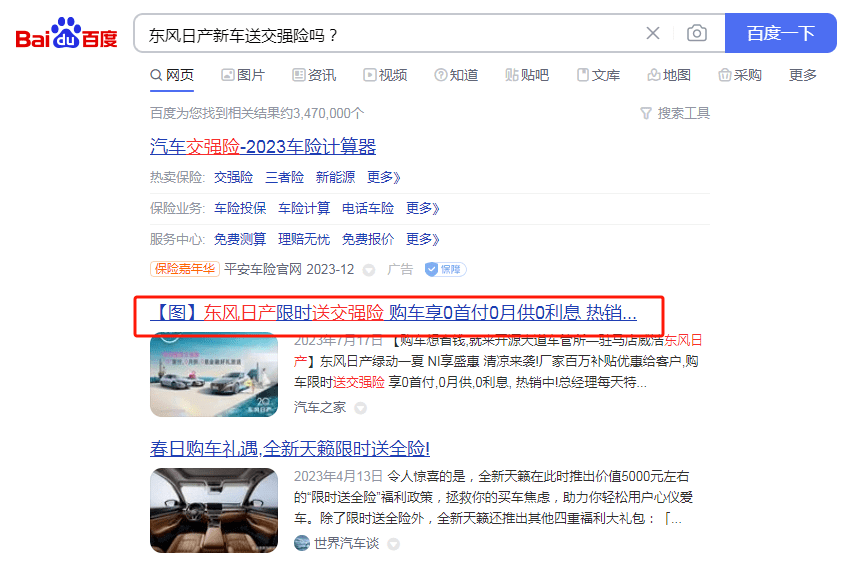Click the 车险计算 link
846x570 pixels.
coord(304,208)
